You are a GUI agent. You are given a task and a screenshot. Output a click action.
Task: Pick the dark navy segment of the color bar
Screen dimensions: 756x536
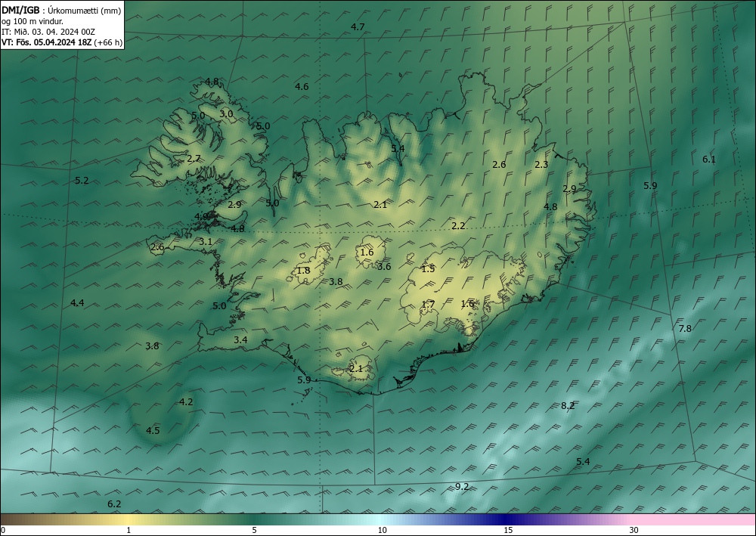(507, 519)
